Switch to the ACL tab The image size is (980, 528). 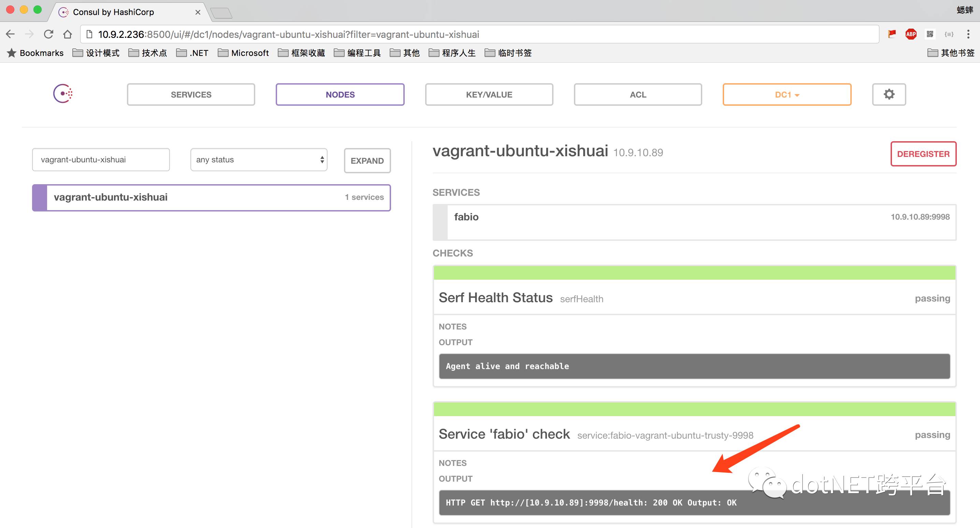coord(638,94)
